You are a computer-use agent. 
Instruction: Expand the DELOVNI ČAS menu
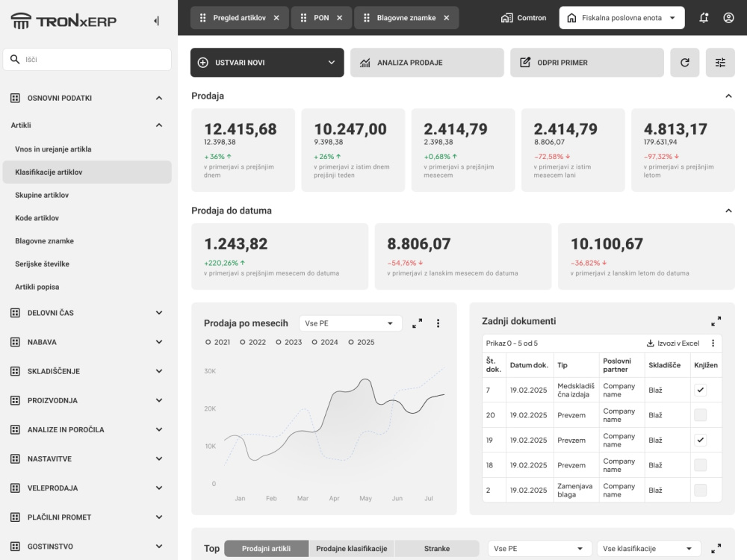[x=159, y=313]
